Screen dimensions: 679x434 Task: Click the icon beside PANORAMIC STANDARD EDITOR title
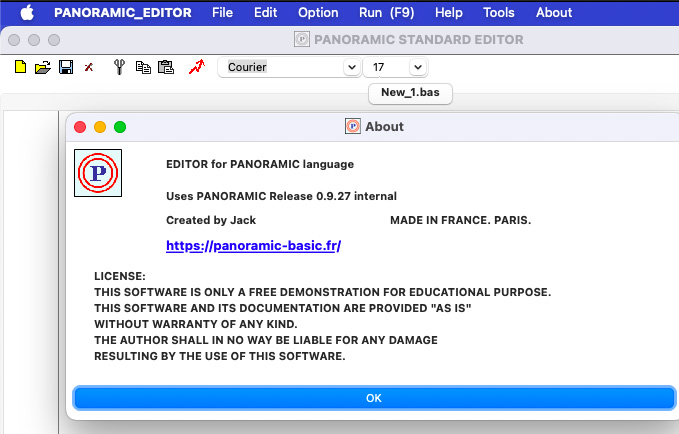tap(302, 39)
